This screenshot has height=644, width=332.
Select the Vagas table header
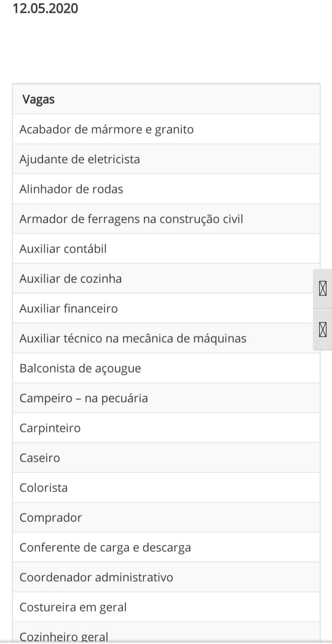pyautogui.click(x=166, y=99)
